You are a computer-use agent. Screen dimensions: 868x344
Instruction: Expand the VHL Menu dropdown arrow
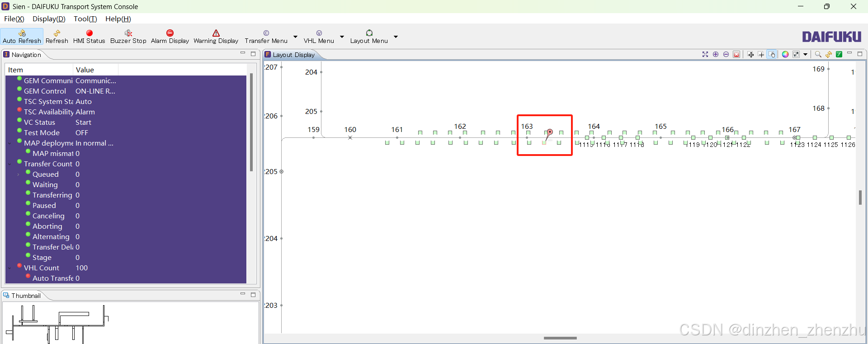[342, 37]
